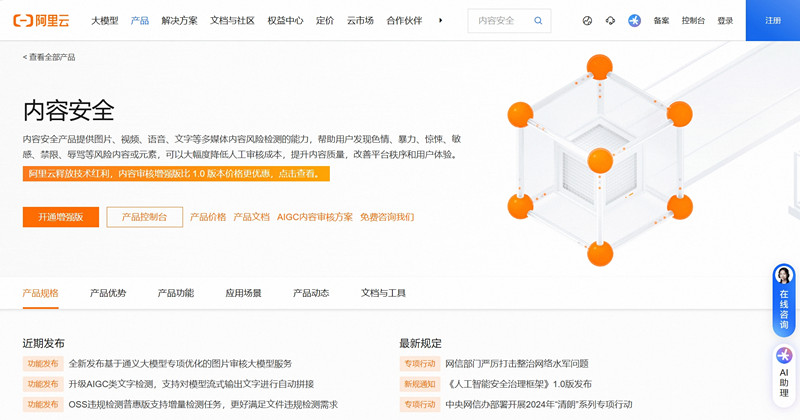Screen dimensions: 800x420
Task: Expand more nav items arrow
Action: pyautogui.click(x=440, y=20)
